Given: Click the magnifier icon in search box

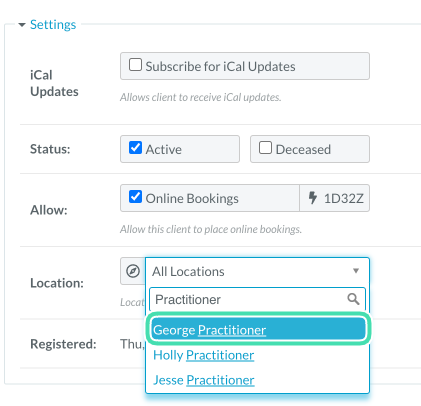Looking at the screenshot, I should [x=353, y=299].
